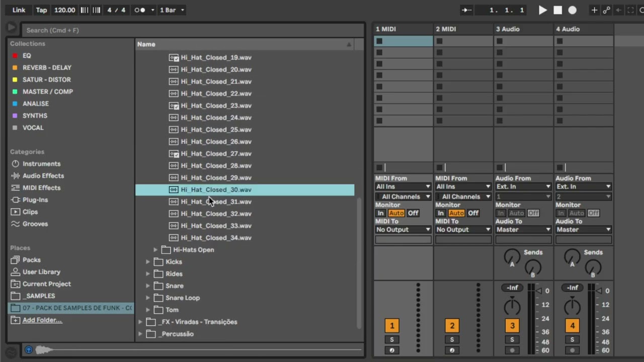
Task: Solo track 4 with S button
Action: [x=572, y=340]
